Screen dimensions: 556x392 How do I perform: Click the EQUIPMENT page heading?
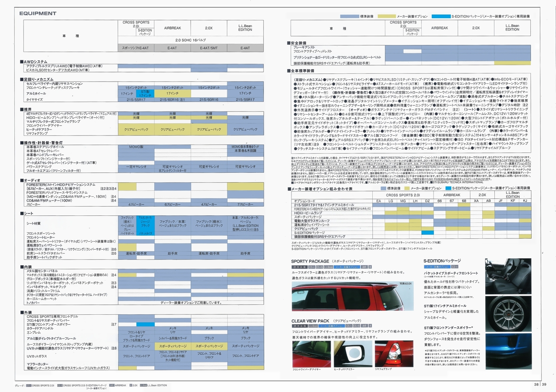tap(38, 13)
